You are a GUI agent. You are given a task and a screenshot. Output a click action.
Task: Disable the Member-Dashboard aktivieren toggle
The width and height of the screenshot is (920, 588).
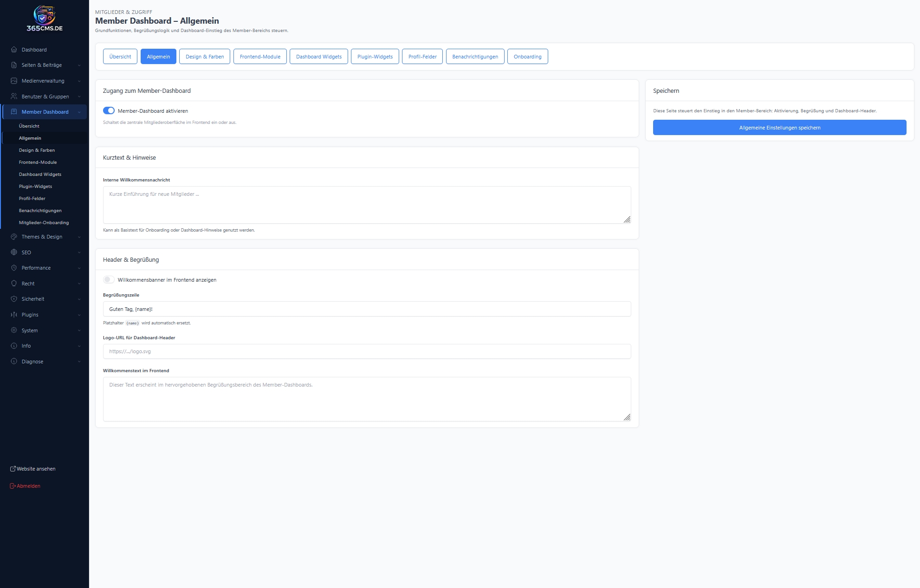[109, 110]
